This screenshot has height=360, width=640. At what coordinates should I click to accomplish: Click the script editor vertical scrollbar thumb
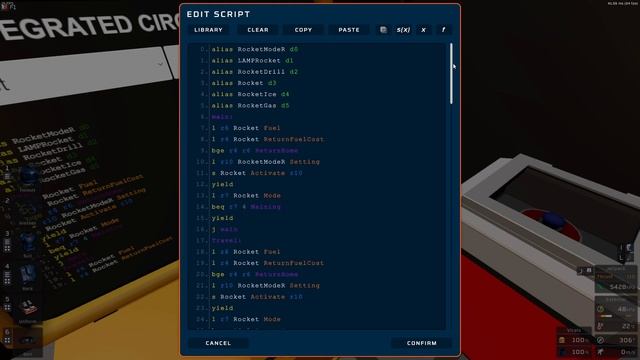(451, 73)
